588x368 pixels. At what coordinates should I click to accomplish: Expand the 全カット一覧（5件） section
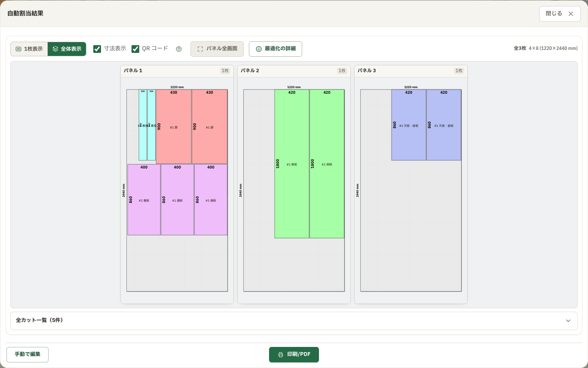[x=294, y=321]
